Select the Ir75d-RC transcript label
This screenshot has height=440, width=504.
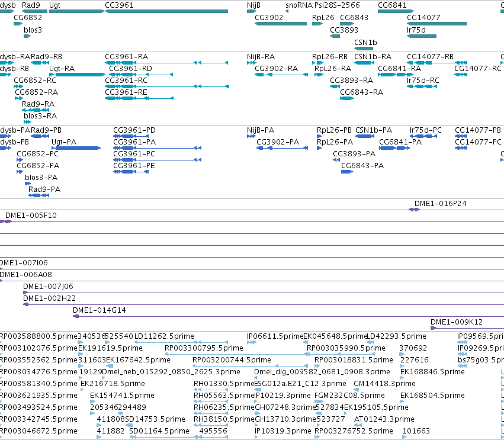click(x=423, y=81)
